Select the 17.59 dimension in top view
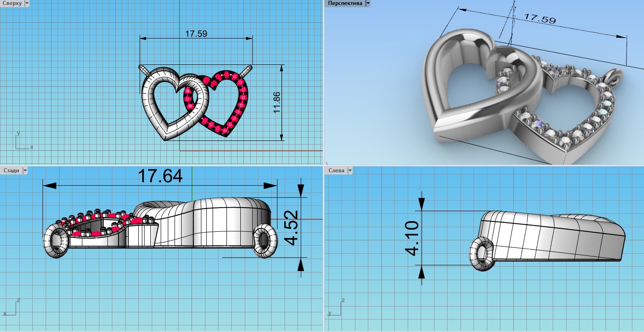The height and width of the screenshot is (332, 644). click(x=196, y=34)
